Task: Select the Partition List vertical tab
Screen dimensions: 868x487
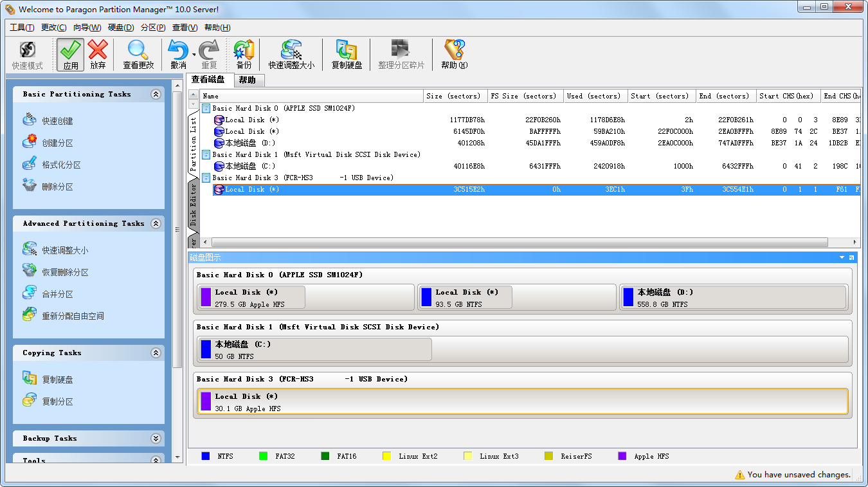Action: tap(193, 143)
